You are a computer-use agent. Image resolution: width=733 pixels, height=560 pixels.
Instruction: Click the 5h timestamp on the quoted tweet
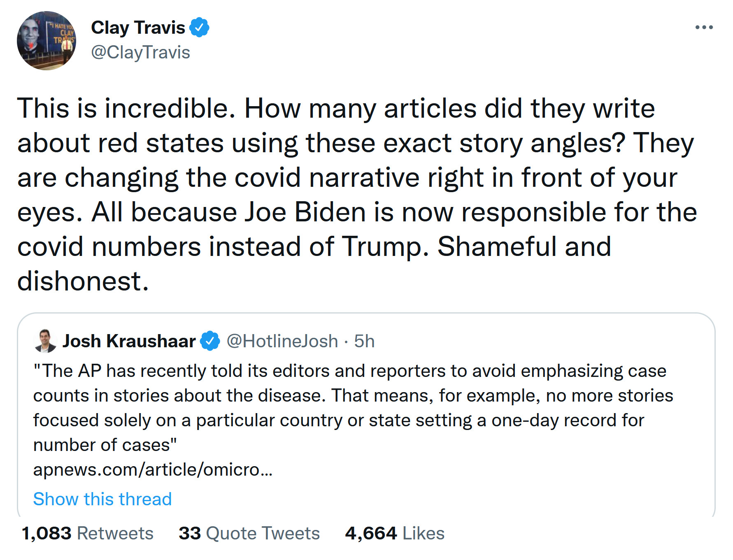click(x=364, y=341)
